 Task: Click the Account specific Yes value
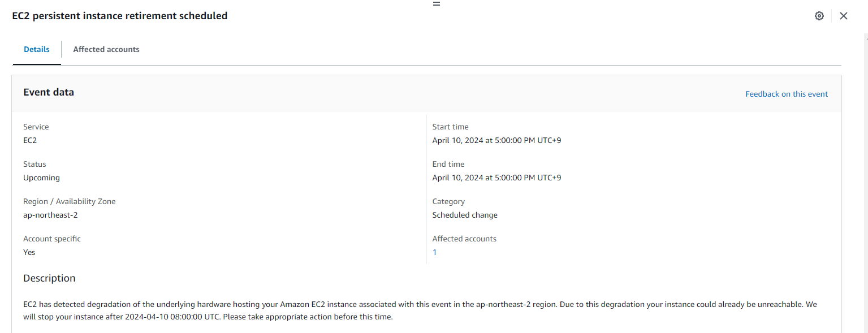pos(29,252)
